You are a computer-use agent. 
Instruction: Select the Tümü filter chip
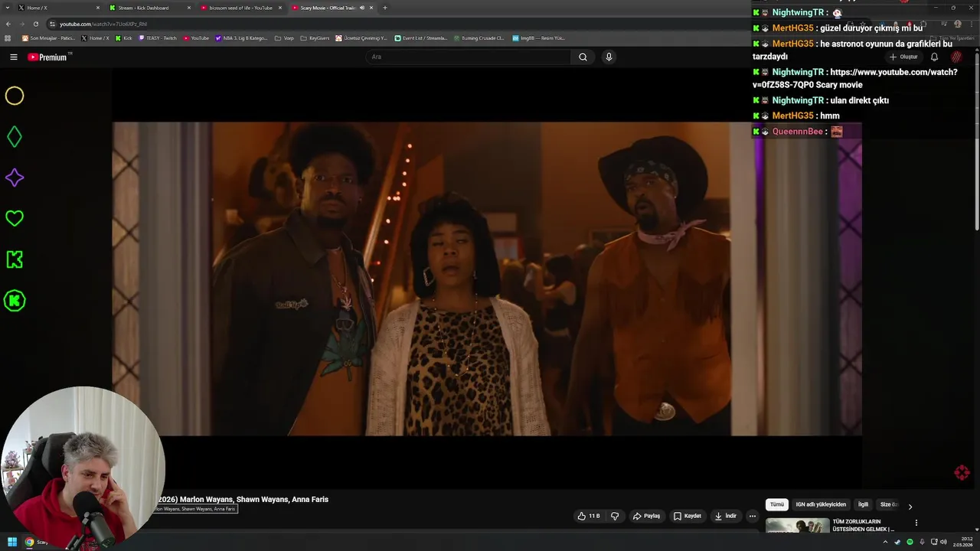pyautogui.click(x=776, y=504)
